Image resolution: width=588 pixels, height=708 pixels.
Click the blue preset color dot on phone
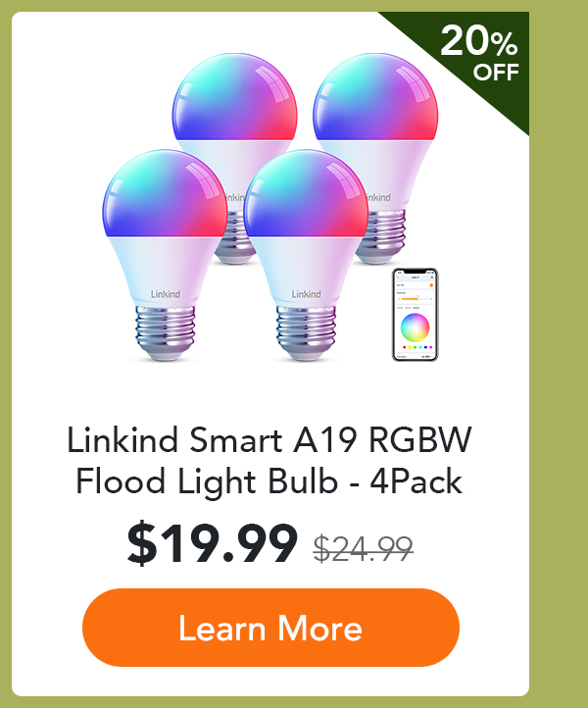425,347
